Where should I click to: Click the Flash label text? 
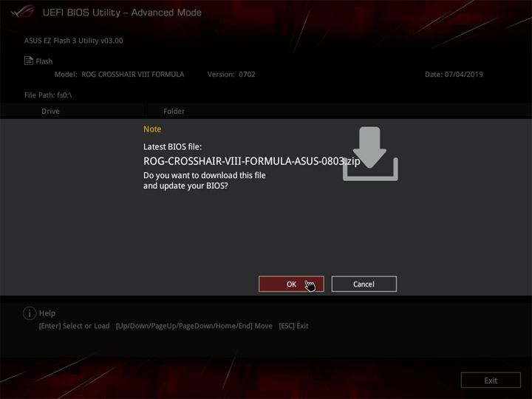point(44,61)
